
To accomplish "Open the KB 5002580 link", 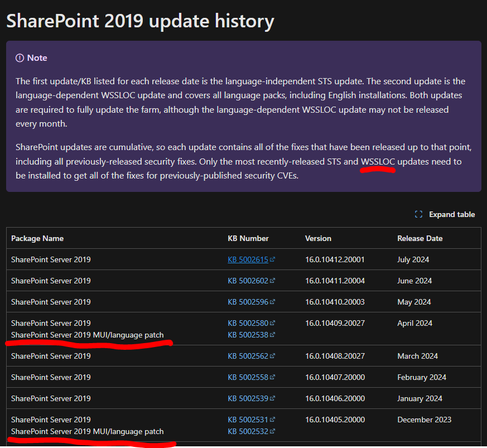I will point(248,323).
